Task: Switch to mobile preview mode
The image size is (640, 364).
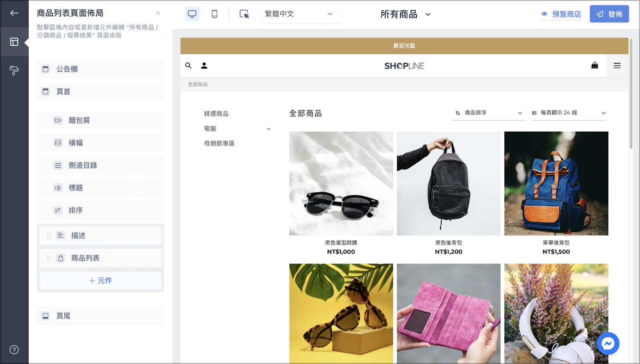Action: pos(214,14)
